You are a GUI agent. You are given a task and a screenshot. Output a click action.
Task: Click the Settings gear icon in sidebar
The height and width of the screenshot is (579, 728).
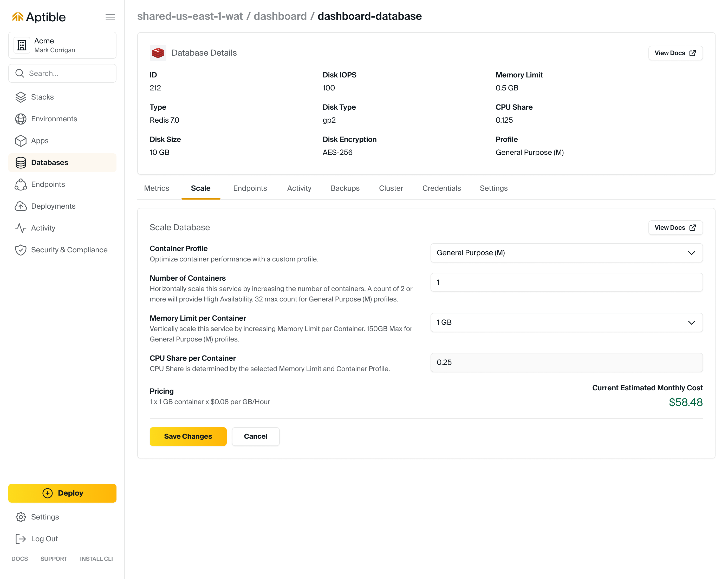point(21,517)
